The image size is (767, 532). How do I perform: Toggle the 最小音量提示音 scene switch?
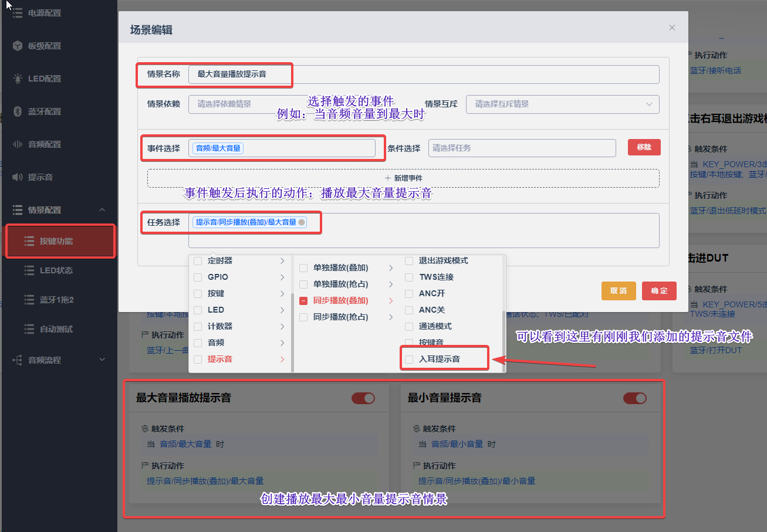635,398
